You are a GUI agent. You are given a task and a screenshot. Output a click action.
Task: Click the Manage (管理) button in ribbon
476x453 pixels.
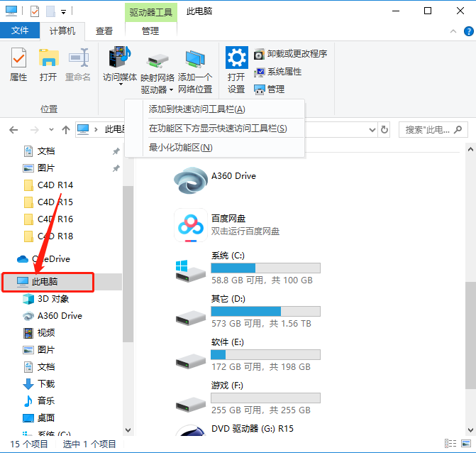coord(270,89)
